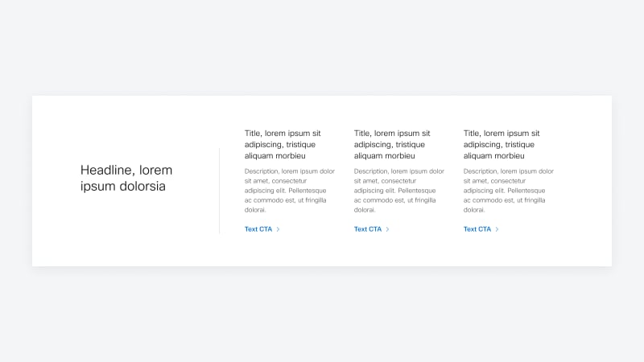644x362 pixels.
Task: Click the chevron icon after the middle Text CTA
Action: (x=387, y=229)
